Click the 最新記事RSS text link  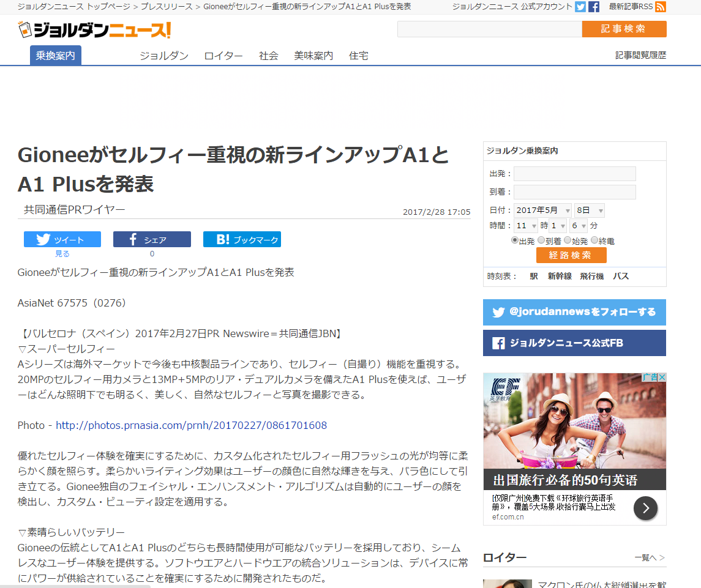point(631,7)
